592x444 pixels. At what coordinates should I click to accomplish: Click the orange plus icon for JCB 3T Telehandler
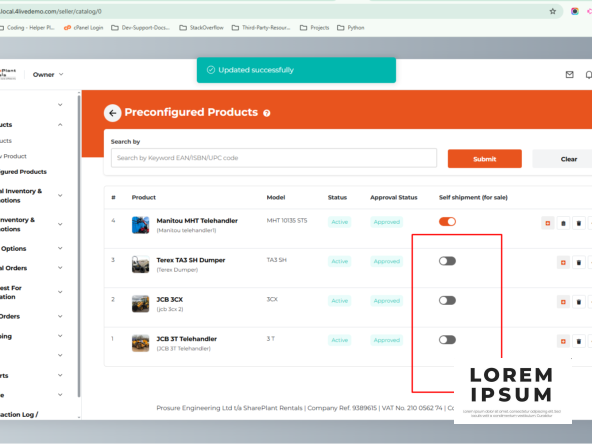pos(563,341)
